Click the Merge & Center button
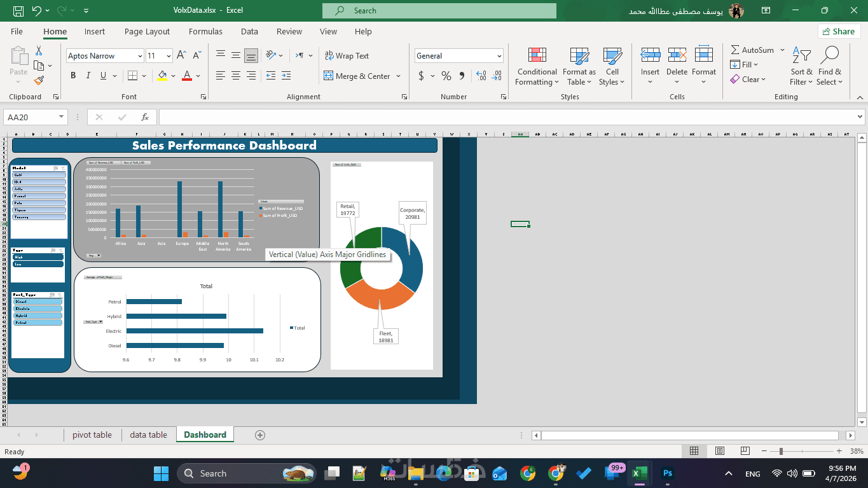Image resolution: width=868 pixels, height=488 pixels. tap(357, 76)
